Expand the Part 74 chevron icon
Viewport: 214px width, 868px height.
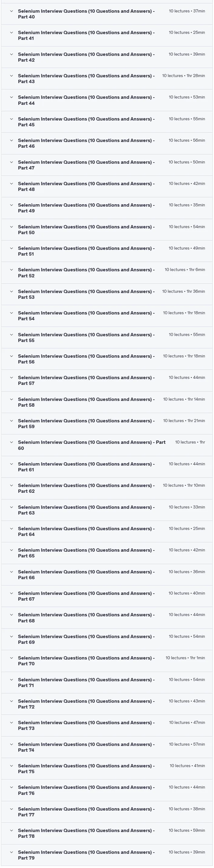click(x=11, y=744)
